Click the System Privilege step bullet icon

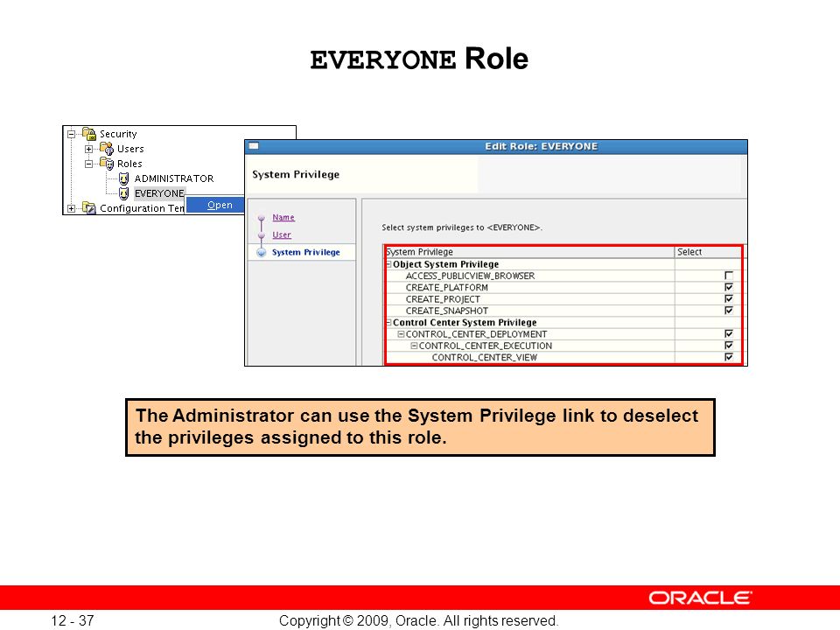point(262,252)
